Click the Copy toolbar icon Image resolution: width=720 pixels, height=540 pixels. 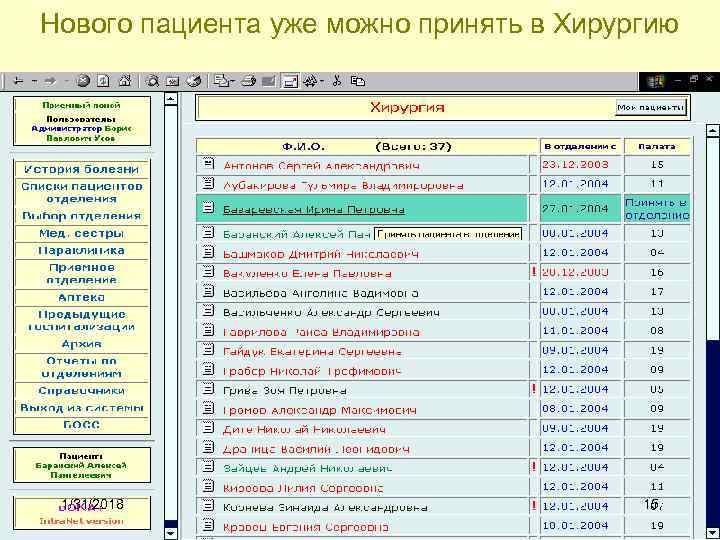(x=358, y=81)
